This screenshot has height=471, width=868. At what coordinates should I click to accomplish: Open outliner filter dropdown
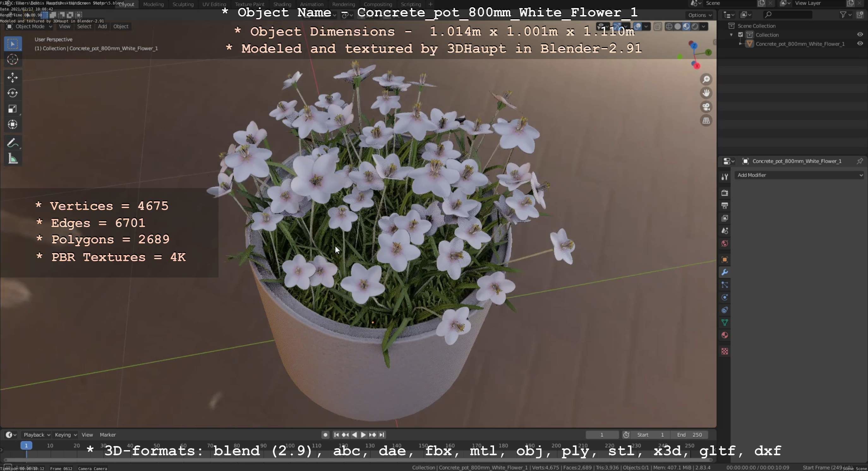846,15
